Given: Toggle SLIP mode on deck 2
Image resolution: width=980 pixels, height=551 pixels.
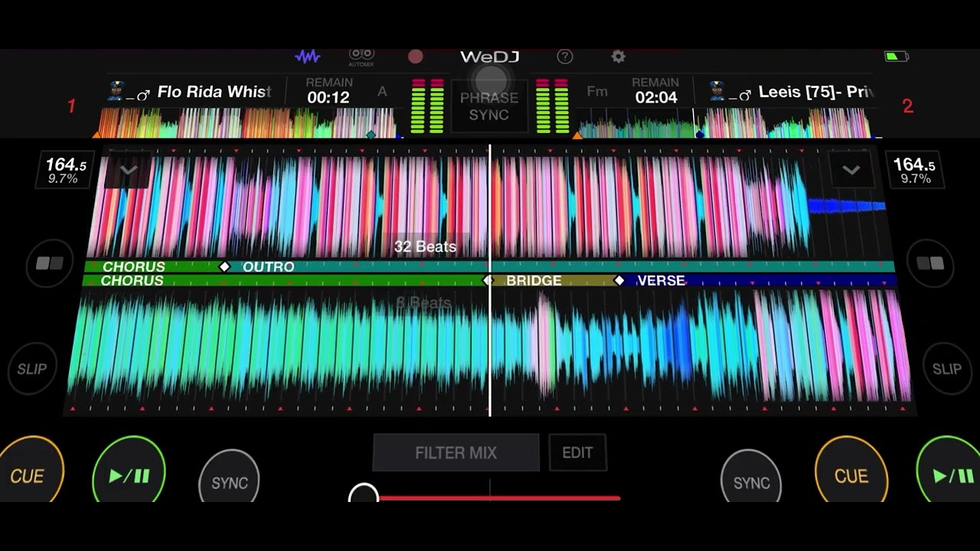Looking at the screenshot, I should click(x=947, y=369).
